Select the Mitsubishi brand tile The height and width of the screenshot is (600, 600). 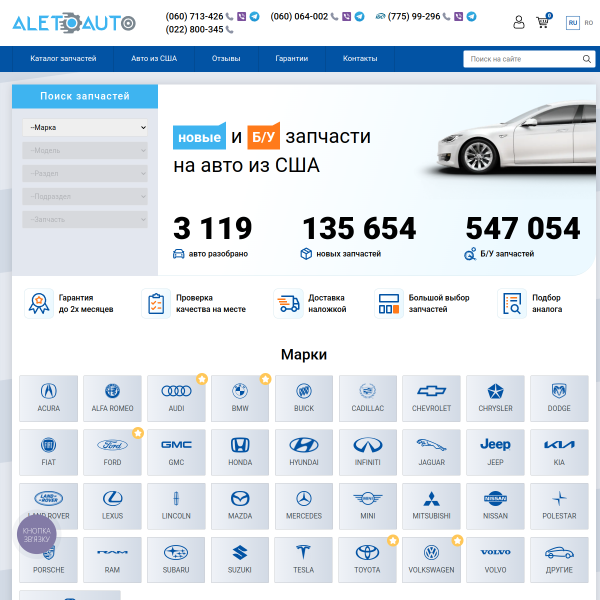(x=432, y=506)
